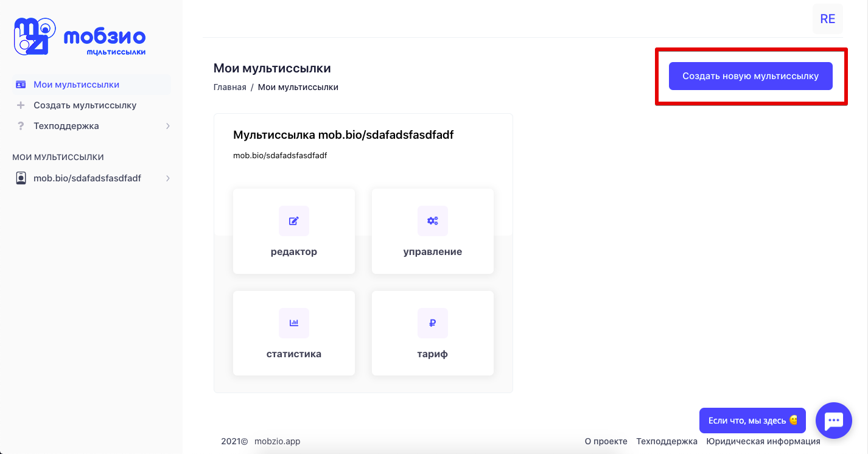Open the статистика card label

coord(294,354)
